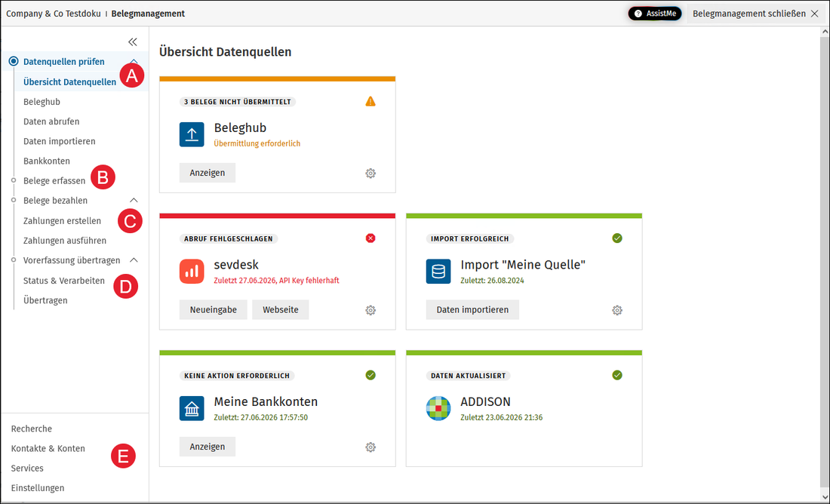Open Kontakte & Konten
This screenshot has height=504, width=830.
pos(48,448)
